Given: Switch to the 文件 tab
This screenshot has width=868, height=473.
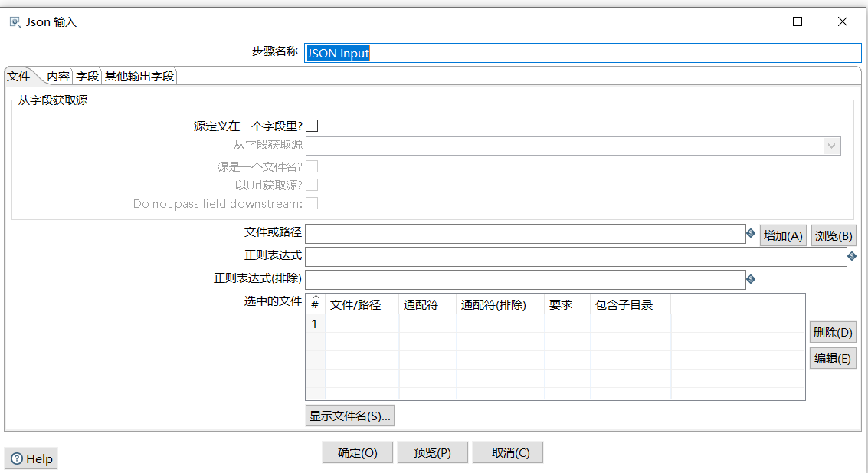Looking at the screenshot, I should point(18,76).
